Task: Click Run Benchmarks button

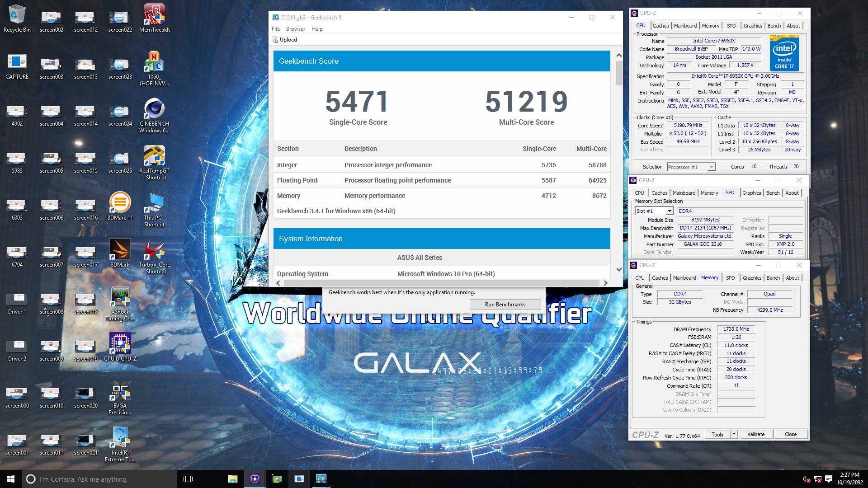Action: [x=505, y=305]
